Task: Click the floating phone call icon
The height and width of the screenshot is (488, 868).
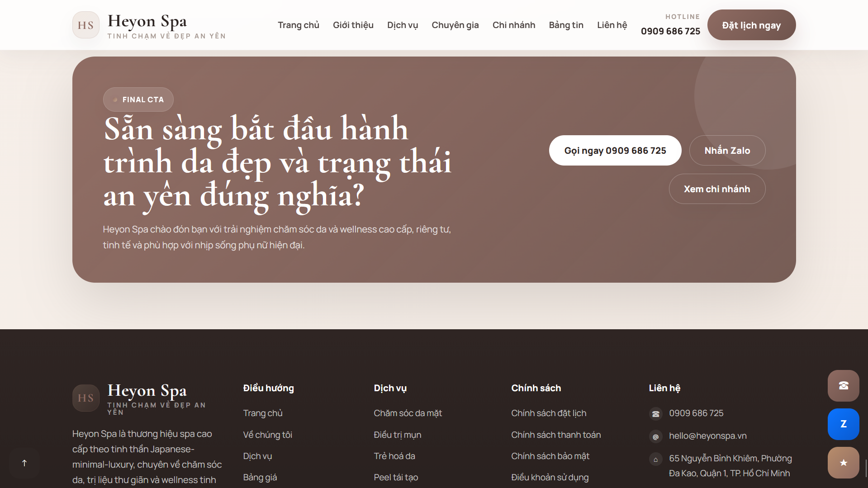Action: point(843,386)
